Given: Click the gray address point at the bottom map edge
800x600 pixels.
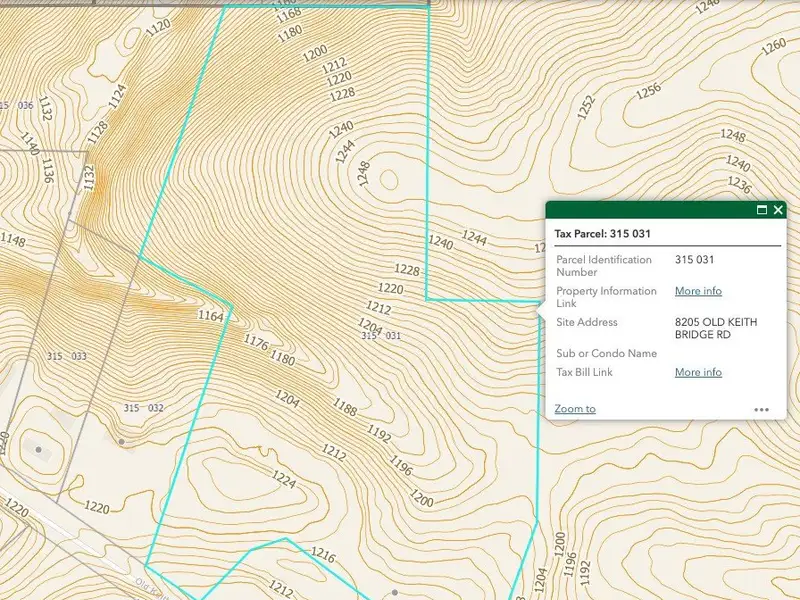Looking at the screenshot, I should [x=395, y=592].
